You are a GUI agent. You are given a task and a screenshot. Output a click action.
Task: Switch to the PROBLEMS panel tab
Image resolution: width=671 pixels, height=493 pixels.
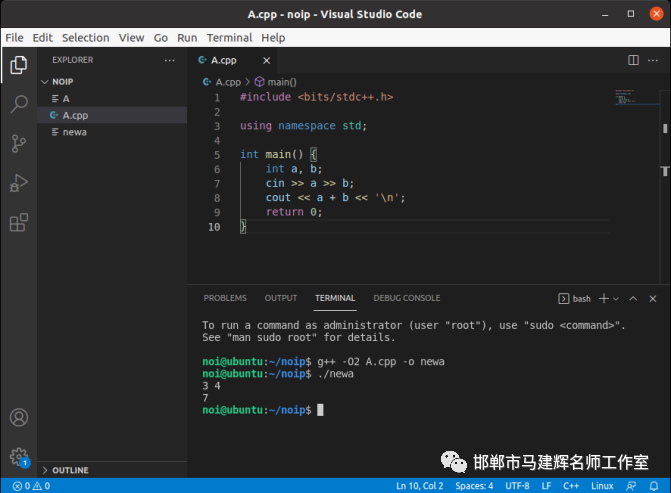[x=225, y=298]
